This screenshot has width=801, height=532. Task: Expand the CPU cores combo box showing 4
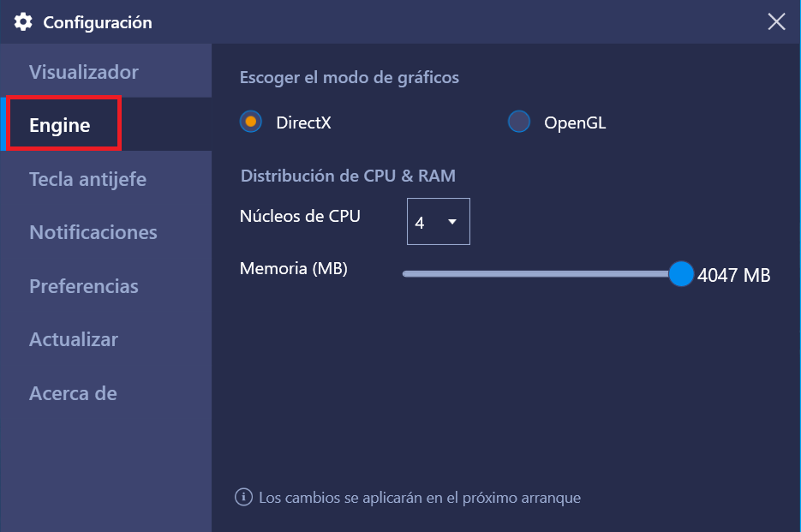[x=438, y=221]
